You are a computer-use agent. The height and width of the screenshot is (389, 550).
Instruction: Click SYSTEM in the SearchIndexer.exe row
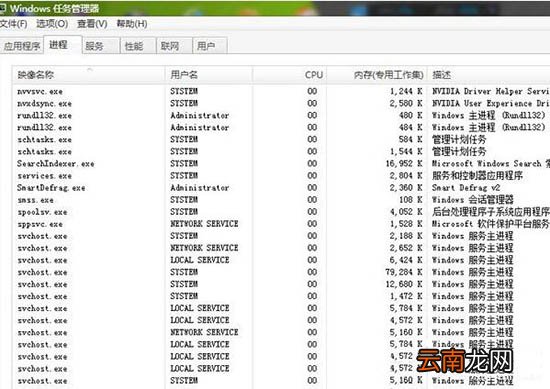pos(184,163)
